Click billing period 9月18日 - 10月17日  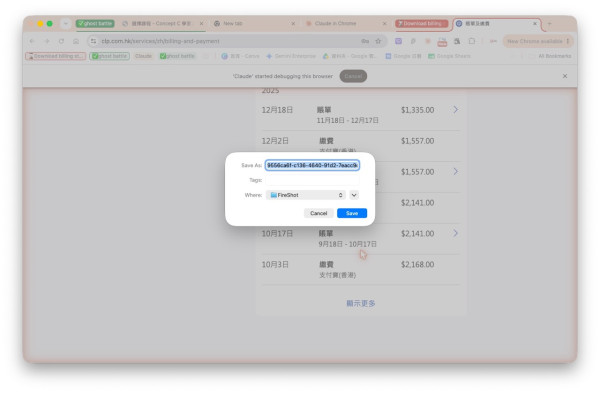[x=347, y=244]
